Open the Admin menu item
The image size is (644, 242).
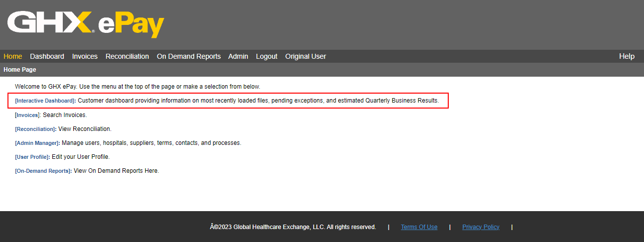(x=238, y=56)
